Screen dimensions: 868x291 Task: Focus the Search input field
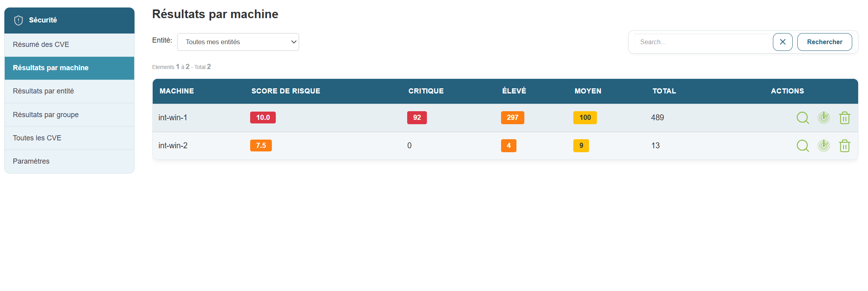click(x=702, y=42)
